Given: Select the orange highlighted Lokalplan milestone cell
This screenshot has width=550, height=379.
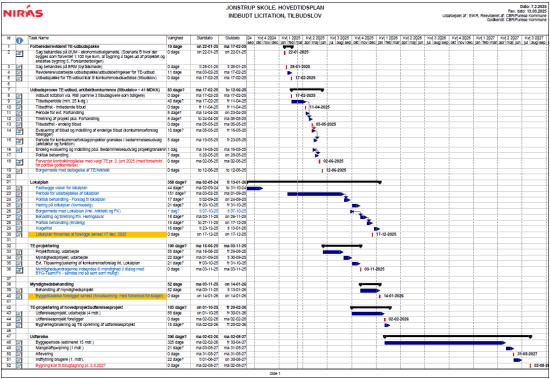Looking at the screenshot, I should [x=97, y=234].
